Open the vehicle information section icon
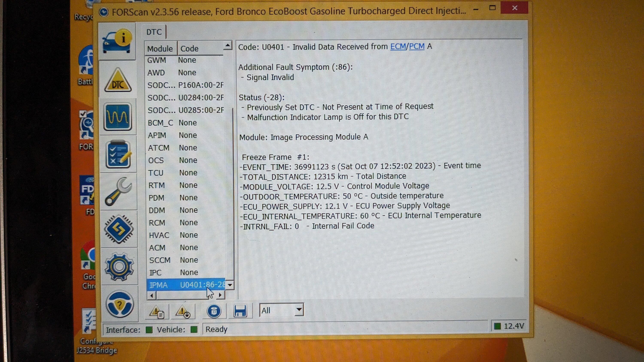644x362 pixels. (x=117, y=41)
